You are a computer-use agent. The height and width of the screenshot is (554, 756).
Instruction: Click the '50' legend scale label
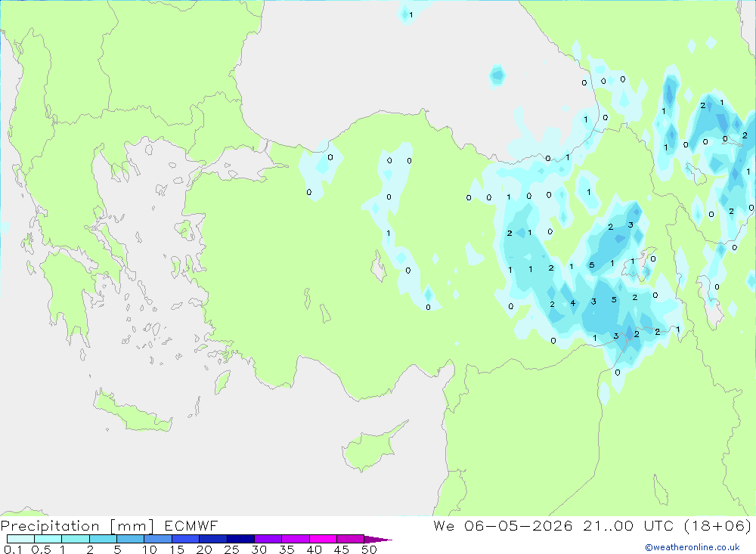pyautogui.click(x=370, y=549)
